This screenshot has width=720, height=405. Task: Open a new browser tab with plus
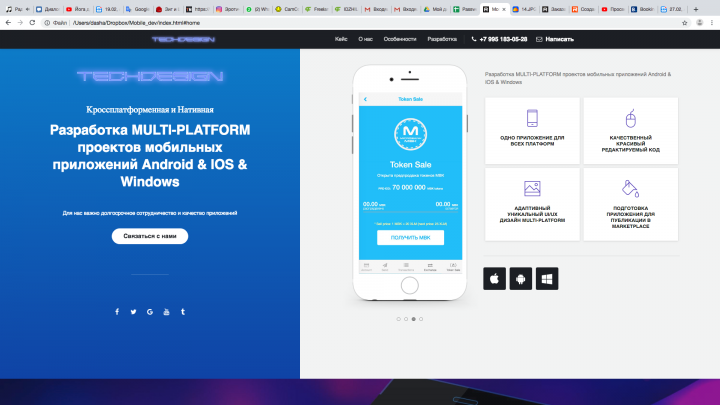[696, 9]
